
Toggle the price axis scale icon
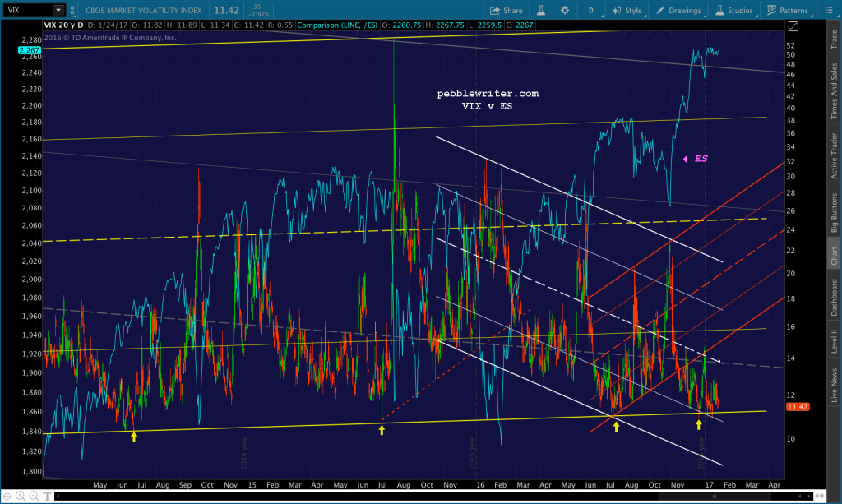793,26
